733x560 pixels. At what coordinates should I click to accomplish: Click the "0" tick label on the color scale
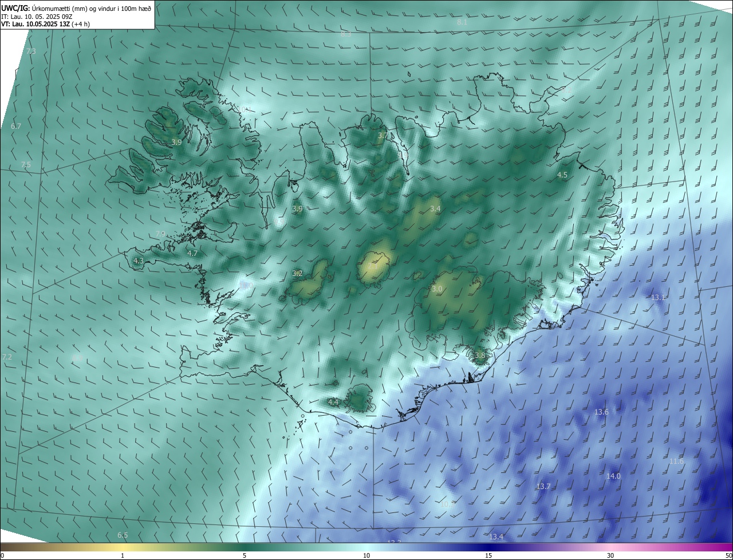(x=2, y=556)
